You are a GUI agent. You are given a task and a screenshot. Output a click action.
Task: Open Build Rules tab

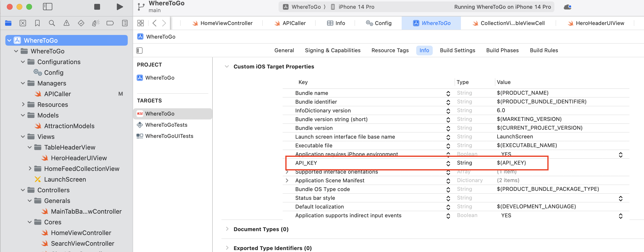click(544, 50)
